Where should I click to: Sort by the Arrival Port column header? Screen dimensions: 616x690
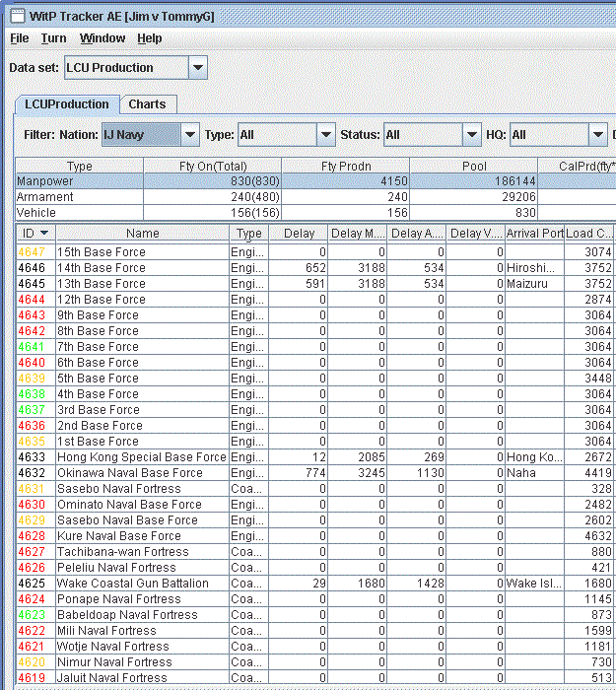(534, 234)
